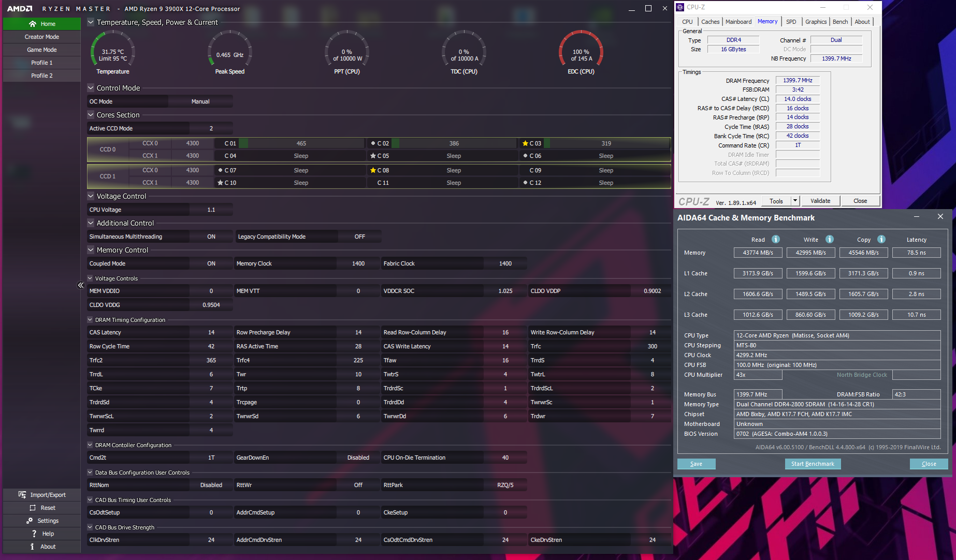Change RttNom Disabled setting
This screenshot has width=956, height=560.
pyautogui.click(x=211, y=485)
